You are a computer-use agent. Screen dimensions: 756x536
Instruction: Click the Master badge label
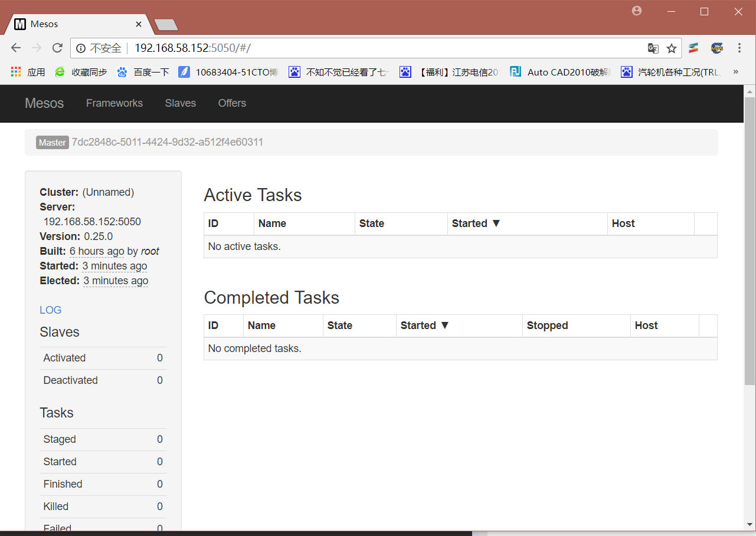(x=52, y=143)
